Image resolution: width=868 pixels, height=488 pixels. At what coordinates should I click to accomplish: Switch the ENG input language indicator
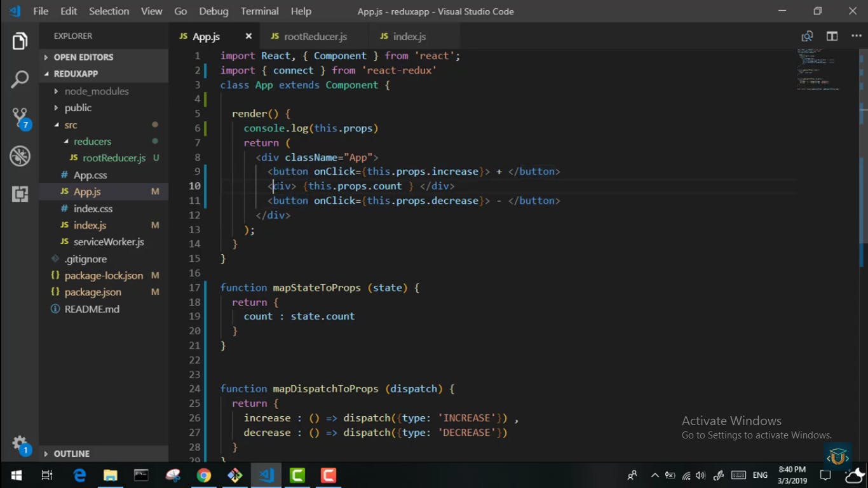pos(760,475)
